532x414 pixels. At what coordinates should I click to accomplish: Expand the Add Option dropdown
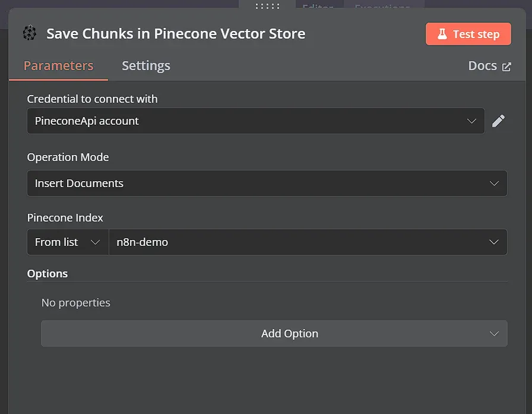pos(274,333)
